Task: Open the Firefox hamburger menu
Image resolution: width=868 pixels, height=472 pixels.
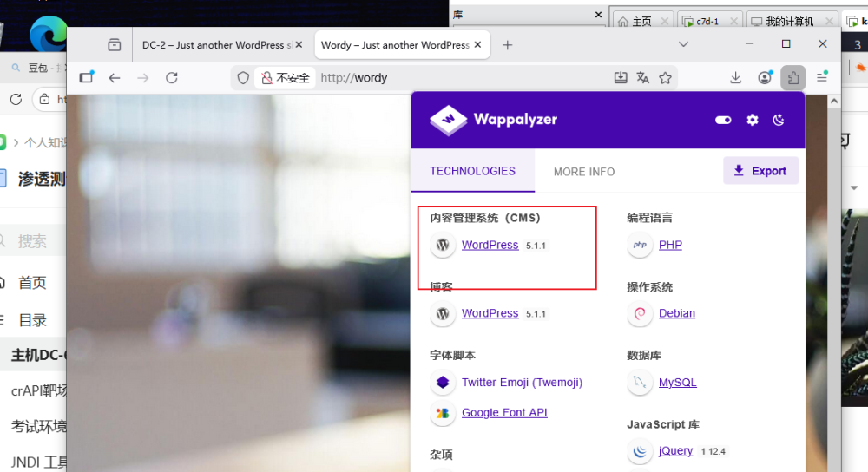Action: [x=822, y=78]
